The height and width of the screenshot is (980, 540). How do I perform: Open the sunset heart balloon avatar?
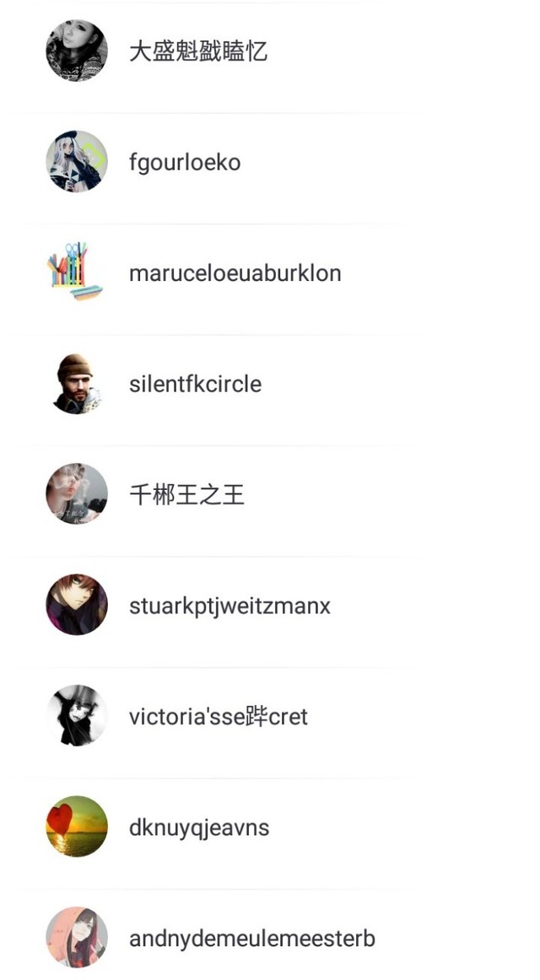77,827
